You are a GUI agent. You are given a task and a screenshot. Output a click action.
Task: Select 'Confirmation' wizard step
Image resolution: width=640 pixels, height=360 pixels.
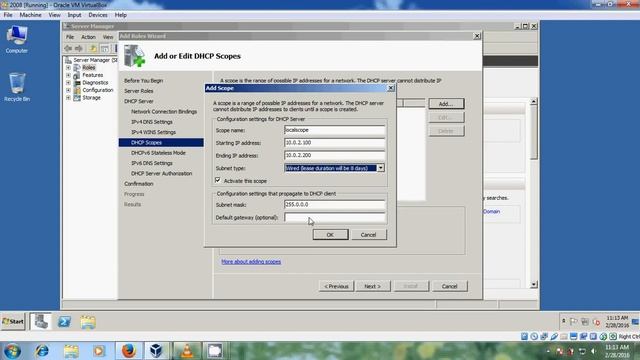coord(139,184)
